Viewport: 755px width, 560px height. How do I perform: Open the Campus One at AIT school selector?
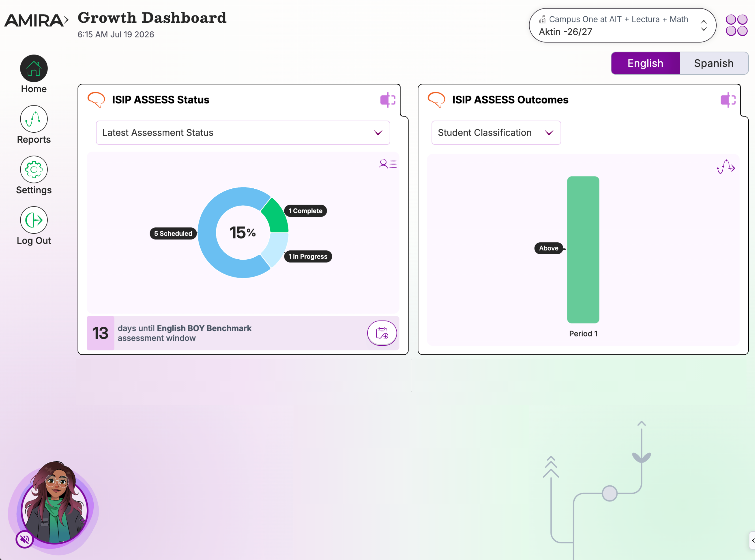(622, 25)
